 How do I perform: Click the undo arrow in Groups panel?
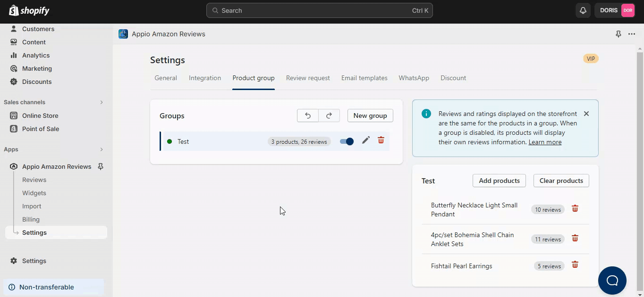308,115
